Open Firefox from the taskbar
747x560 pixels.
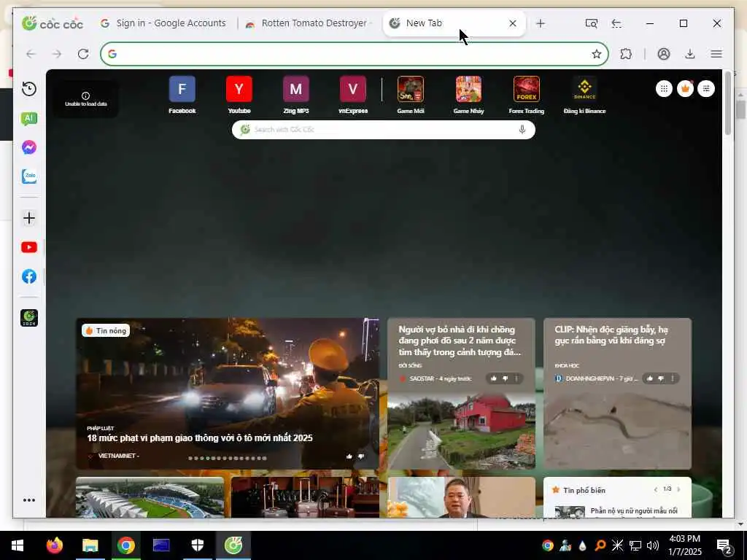(54, 545)
